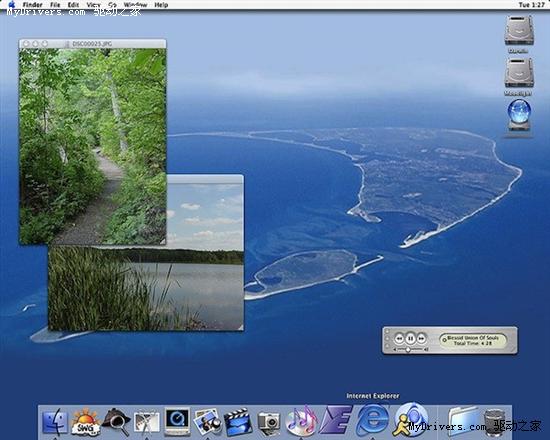550x440 pixels.
Task: Open the Help menu
Action: coord(161,5)
